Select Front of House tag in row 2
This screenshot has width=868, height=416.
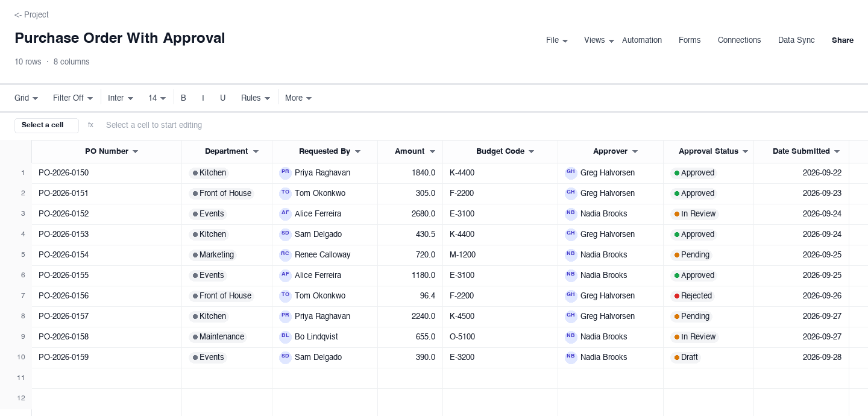221,194
